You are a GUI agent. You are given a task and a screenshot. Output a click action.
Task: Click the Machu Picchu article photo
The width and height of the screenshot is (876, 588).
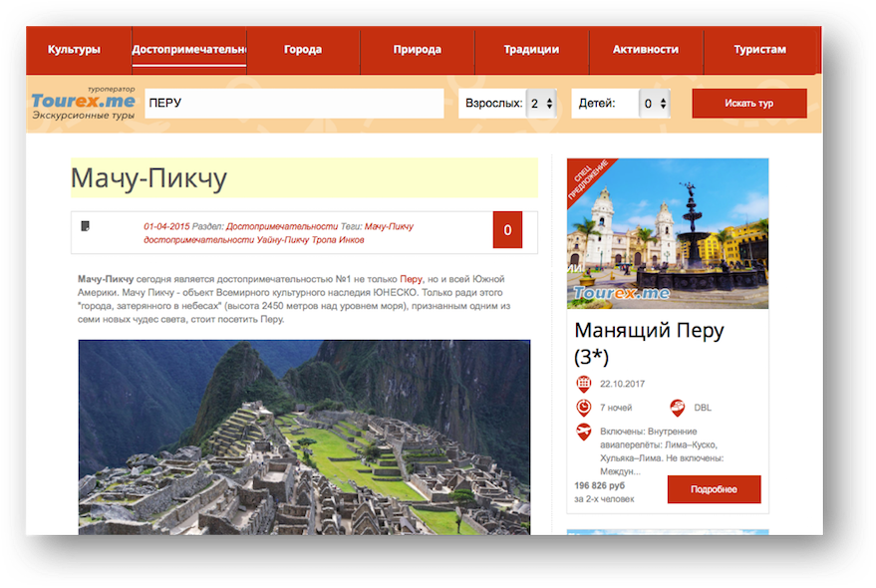coord(304,437)
